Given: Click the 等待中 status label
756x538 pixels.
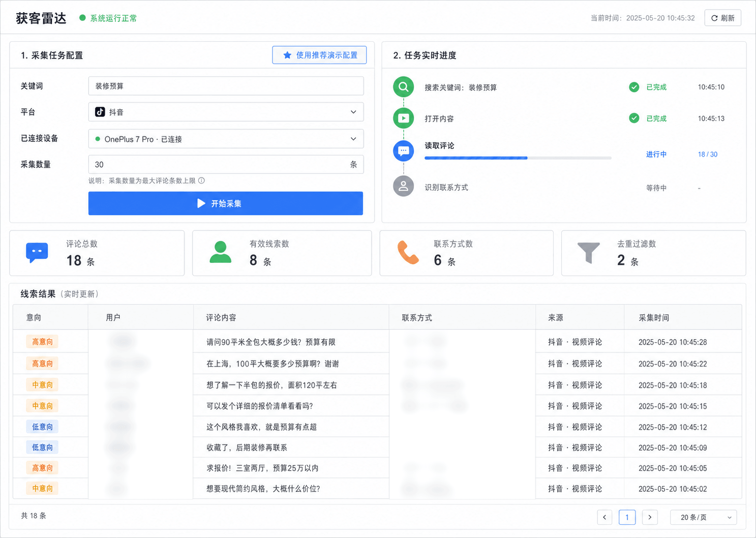Looking at the screenshot, I should click(x=656, y=188).
